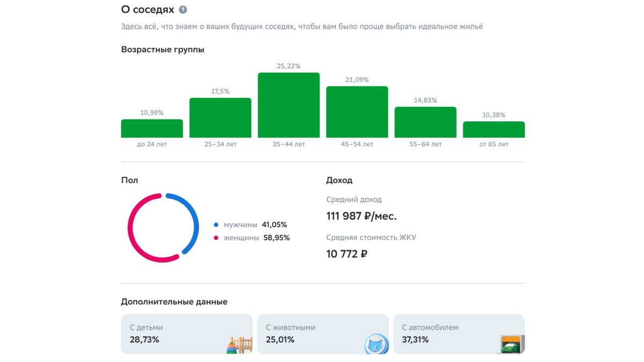Click the 25,01% value in С животными
This screenshot has height=362, width=644.
(x=280, y=339)
